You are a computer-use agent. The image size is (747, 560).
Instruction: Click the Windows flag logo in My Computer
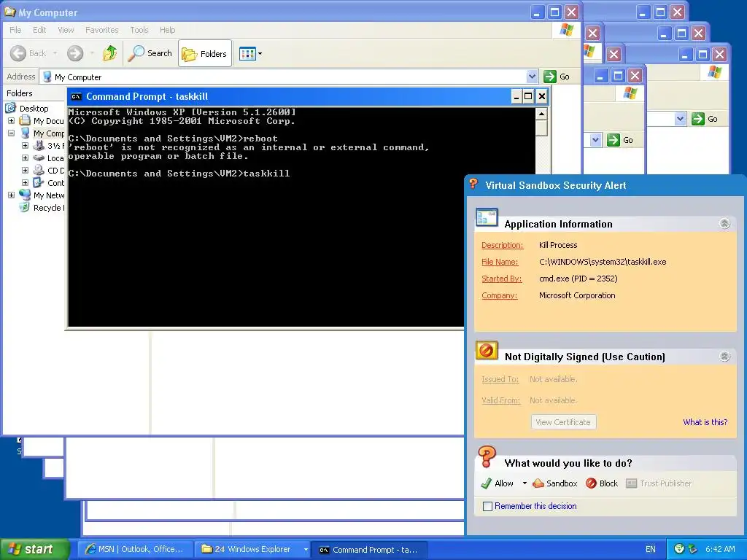pos(566,29)
